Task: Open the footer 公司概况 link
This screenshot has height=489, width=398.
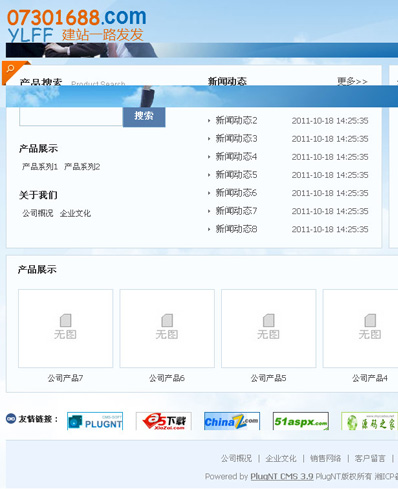Action: 236,458
